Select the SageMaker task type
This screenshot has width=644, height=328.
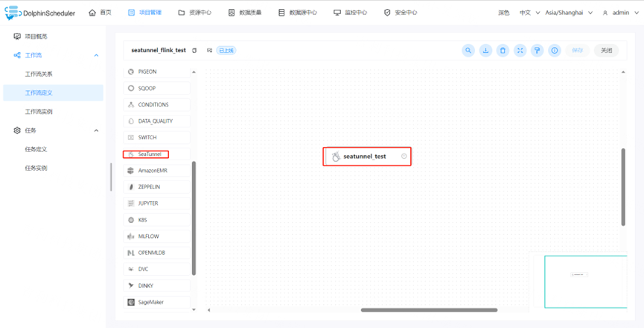click(156, 302)
